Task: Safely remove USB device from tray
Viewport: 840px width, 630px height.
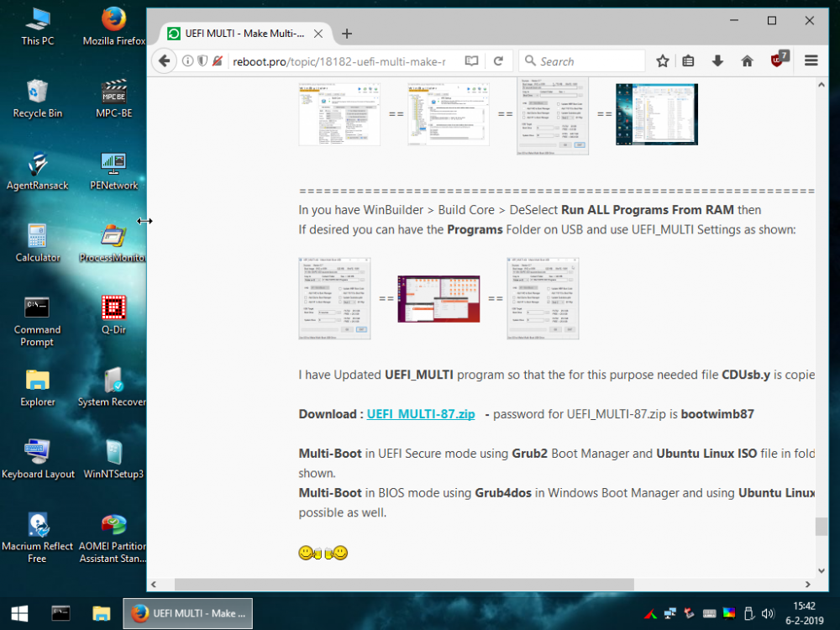Action: [749, 613]
